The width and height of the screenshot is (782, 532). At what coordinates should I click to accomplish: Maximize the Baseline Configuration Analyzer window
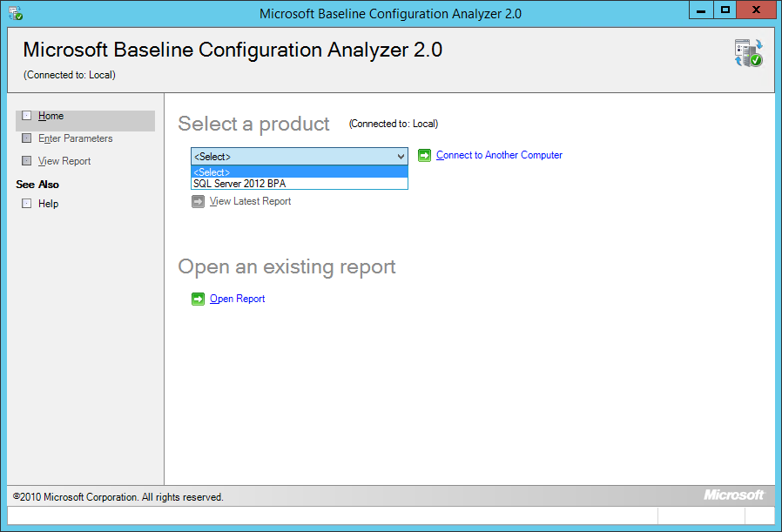(725, 10)
